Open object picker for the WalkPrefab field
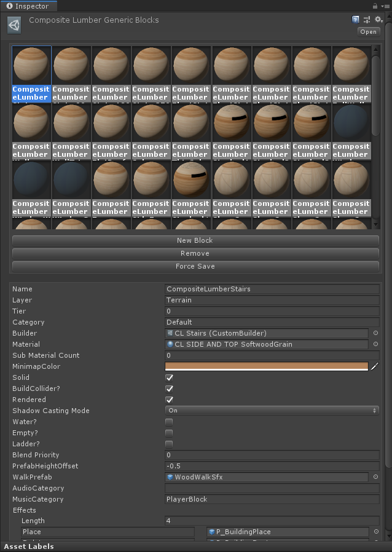Viewport: 392px width, 552px height. (x=375, y=476)
